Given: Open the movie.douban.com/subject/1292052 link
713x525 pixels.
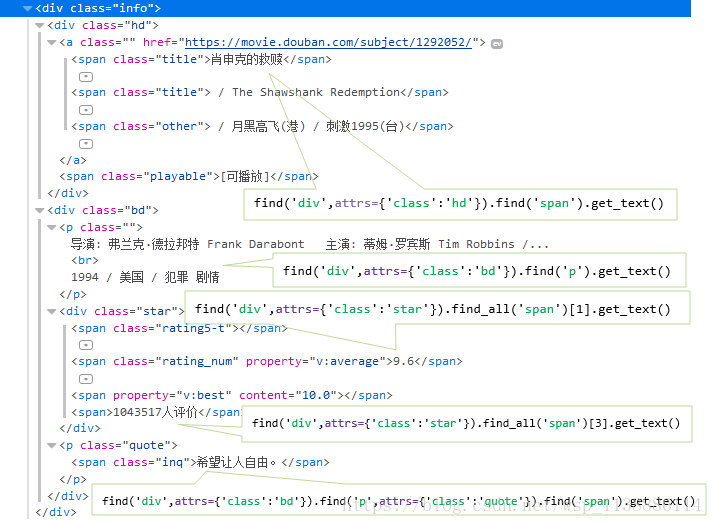Looking at the screenshot, I should [328, 42].
